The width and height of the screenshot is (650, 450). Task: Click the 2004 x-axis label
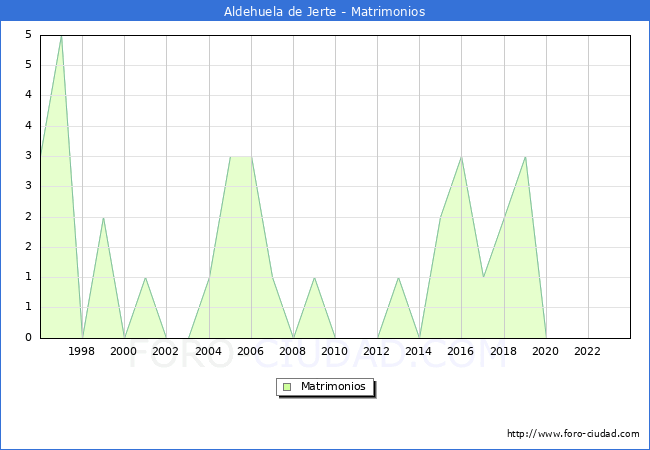209,351
